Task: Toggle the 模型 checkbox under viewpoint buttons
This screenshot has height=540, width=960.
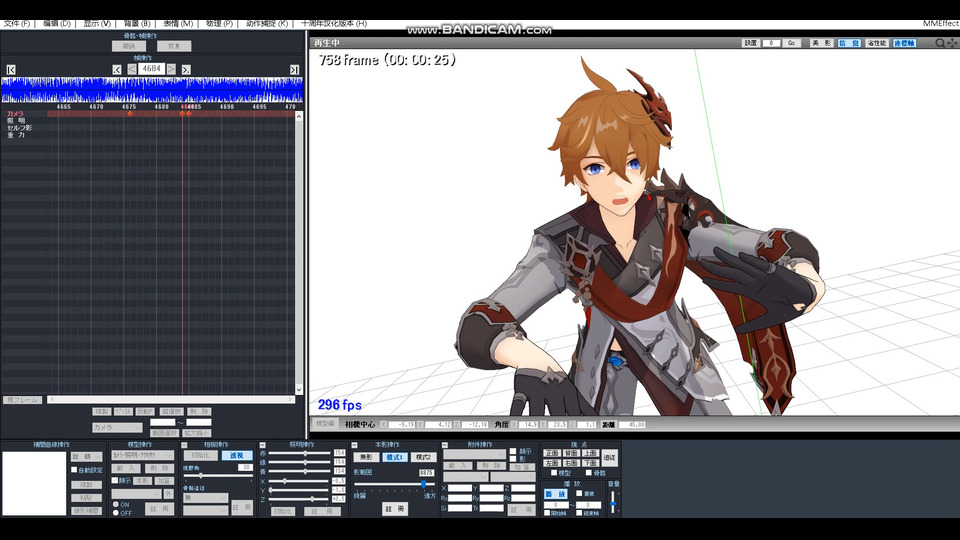Action: [x=554, y=473]
